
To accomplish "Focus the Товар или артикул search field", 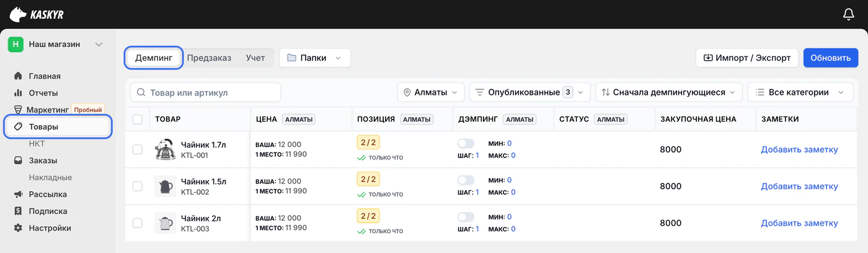I will 205,92.
